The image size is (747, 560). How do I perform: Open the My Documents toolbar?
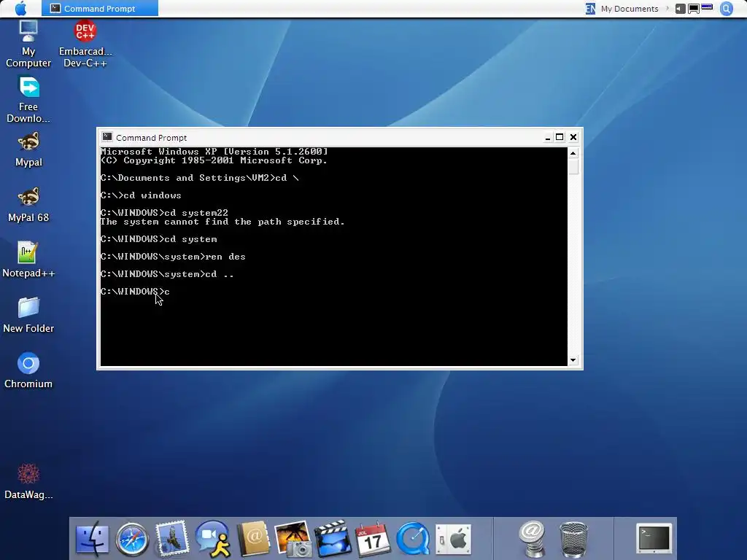point(630,9)
